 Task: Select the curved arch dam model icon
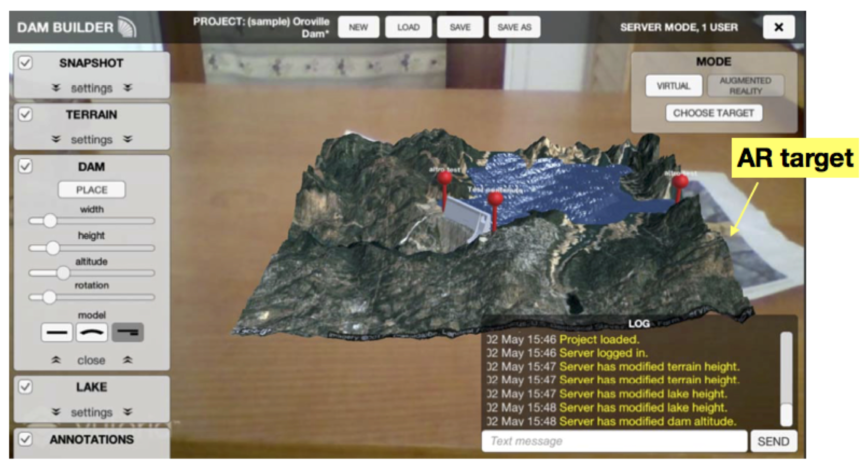(92, 333)
